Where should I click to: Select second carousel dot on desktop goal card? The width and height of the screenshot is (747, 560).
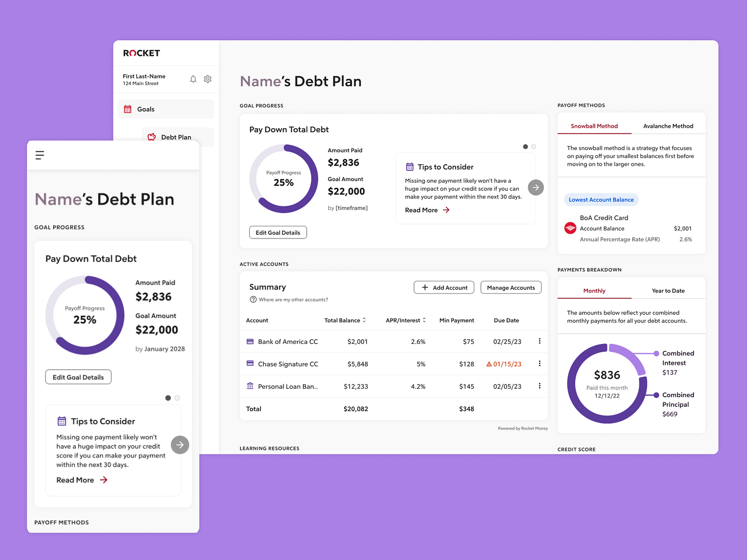point(534,147)
